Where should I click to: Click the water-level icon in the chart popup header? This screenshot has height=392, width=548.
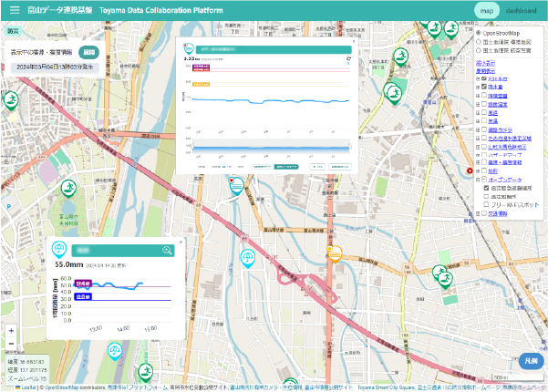189,48
